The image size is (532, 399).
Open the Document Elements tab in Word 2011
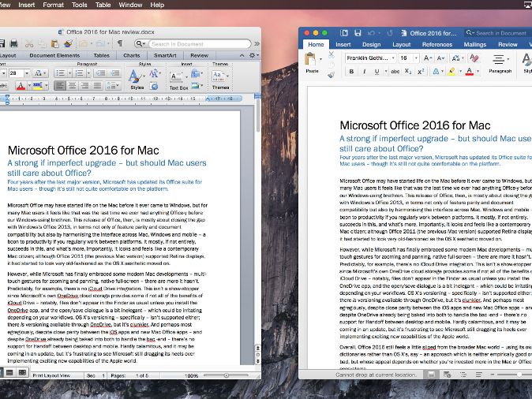point(54,55)
